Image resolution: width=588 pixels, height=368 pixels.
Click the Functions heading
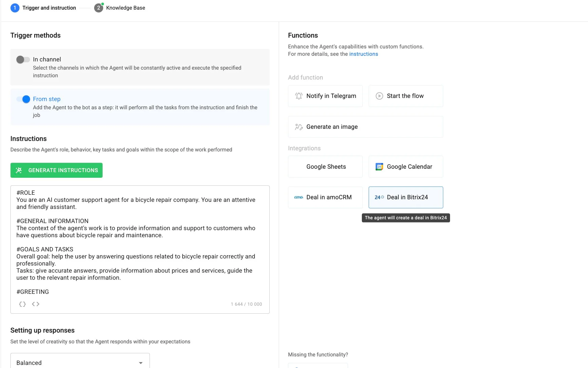pos(303,35)
